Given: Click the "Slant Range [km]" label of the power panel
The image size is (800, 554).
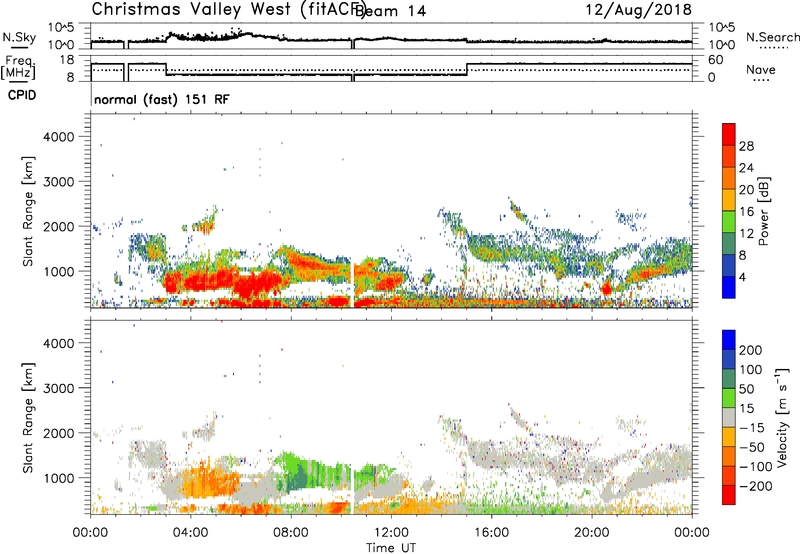Looking at the screenshot, I should click(x=28, y=211).
